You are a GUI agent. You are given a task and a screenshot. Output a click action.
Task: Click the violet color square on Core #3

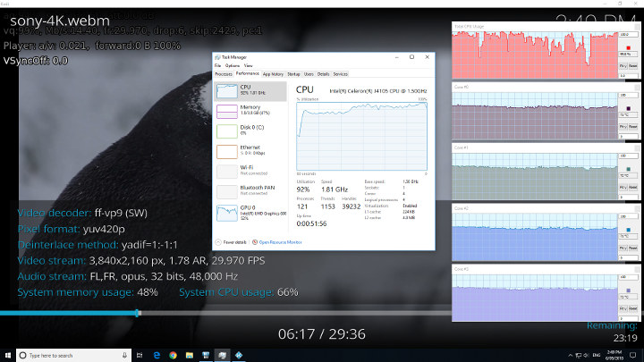pyautogui.click(x=629, y=290)
